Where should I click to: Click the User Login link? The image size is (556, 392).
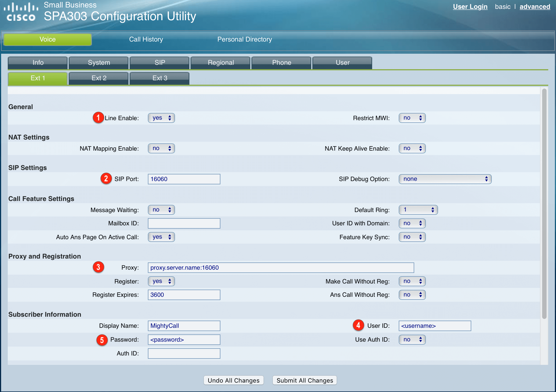470,7
